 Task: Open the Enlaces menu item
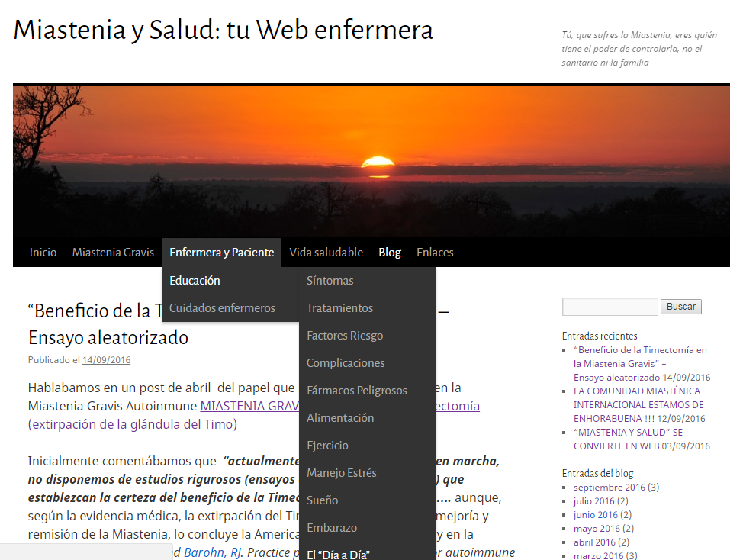point(435,253)
